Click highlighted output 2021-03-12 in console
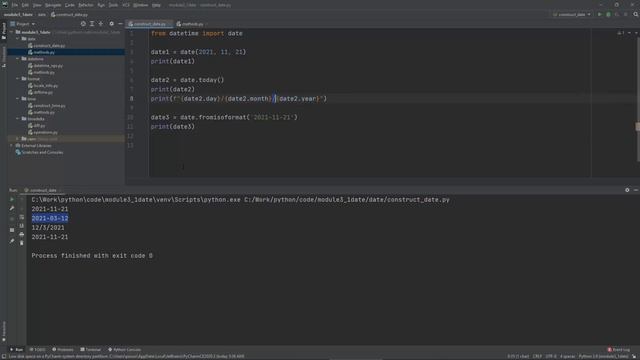640x360 pixels. coord(50,218)
